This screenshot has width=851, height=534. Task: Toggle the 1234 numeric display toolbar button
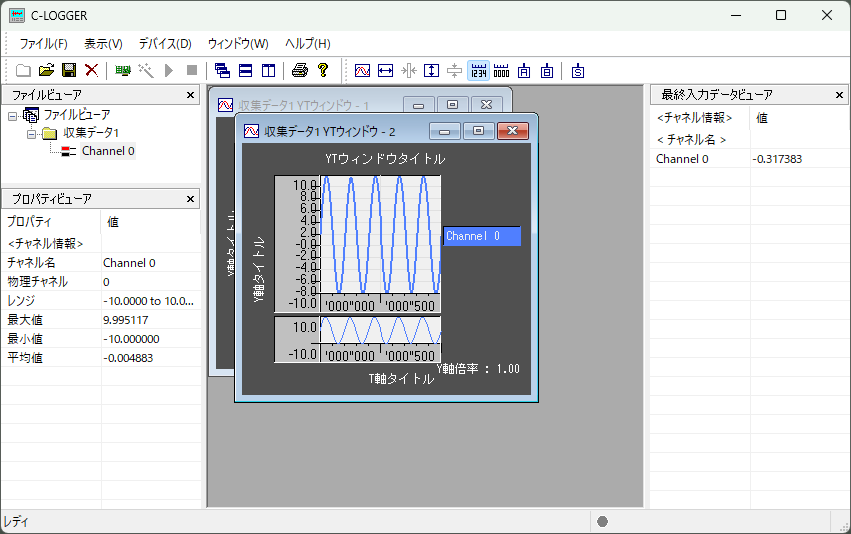[478, 70]
